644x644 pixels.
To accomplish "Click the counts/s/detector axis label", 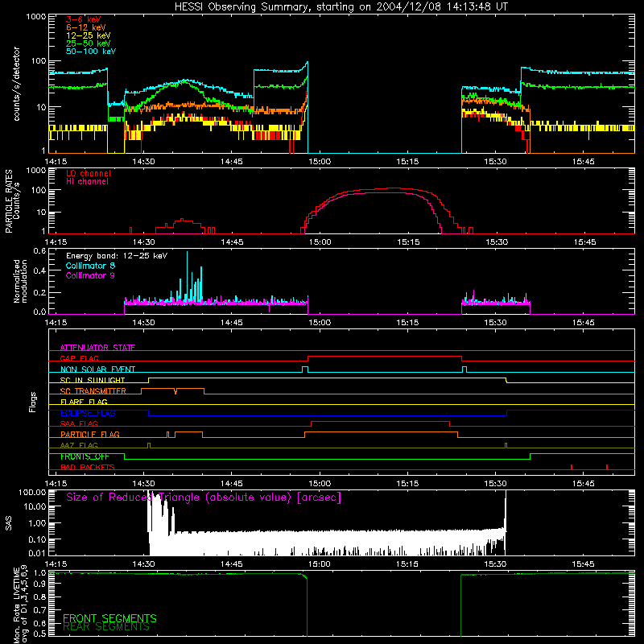I will [17, 84].
